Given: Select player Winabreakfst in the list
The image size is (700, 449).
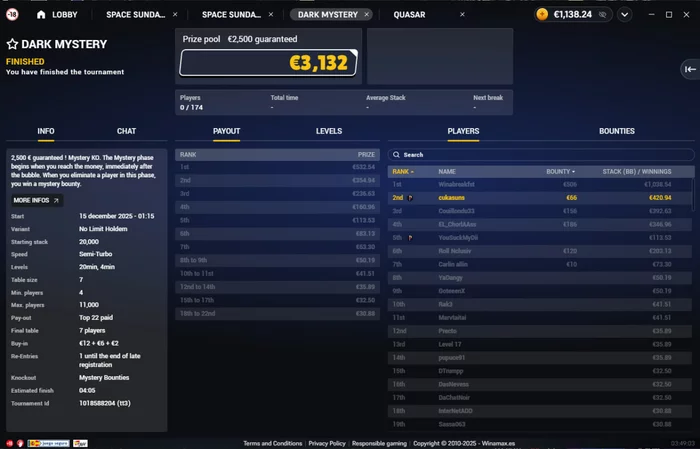Looking at the screenshot, I should [x=541, y=184].
